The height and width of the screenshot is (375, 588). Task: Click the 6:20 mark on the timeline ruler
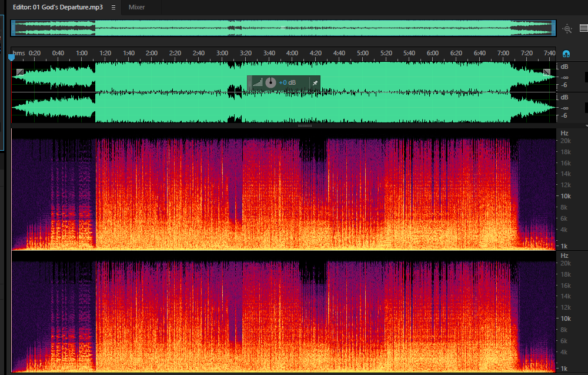pyautogui.click(x=456, y=54)
